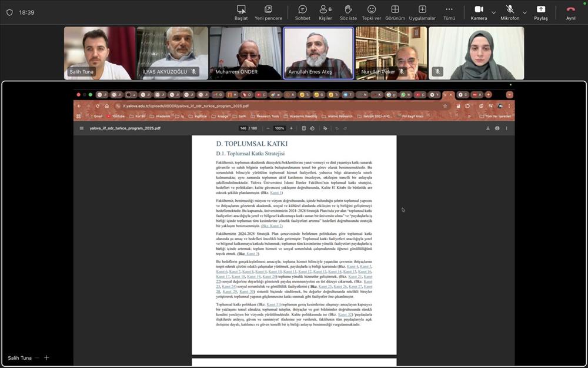
Task: Zoom in shared screen with plus button
Action: click(x=46, y=357)
